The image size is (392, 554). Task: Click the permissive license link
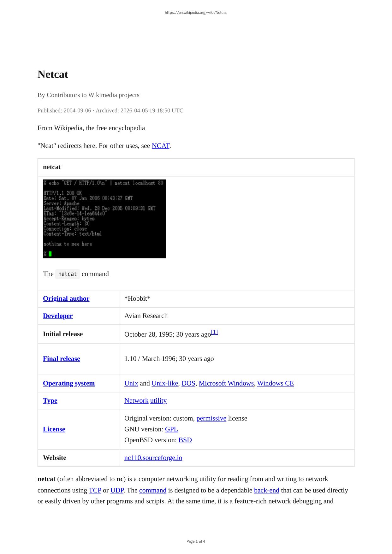click(x=211, y=418)
